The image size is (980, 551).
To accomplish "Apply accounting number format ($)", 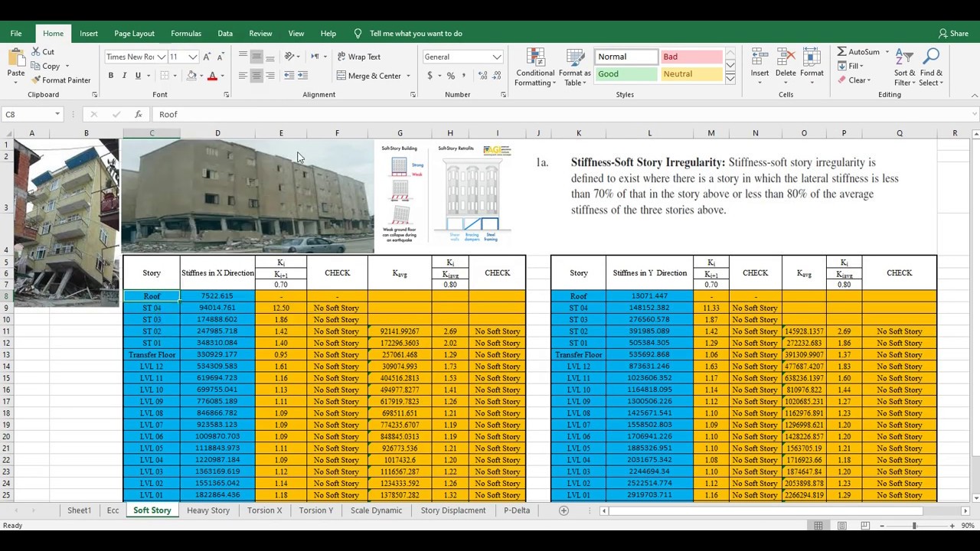I will 430,76.
